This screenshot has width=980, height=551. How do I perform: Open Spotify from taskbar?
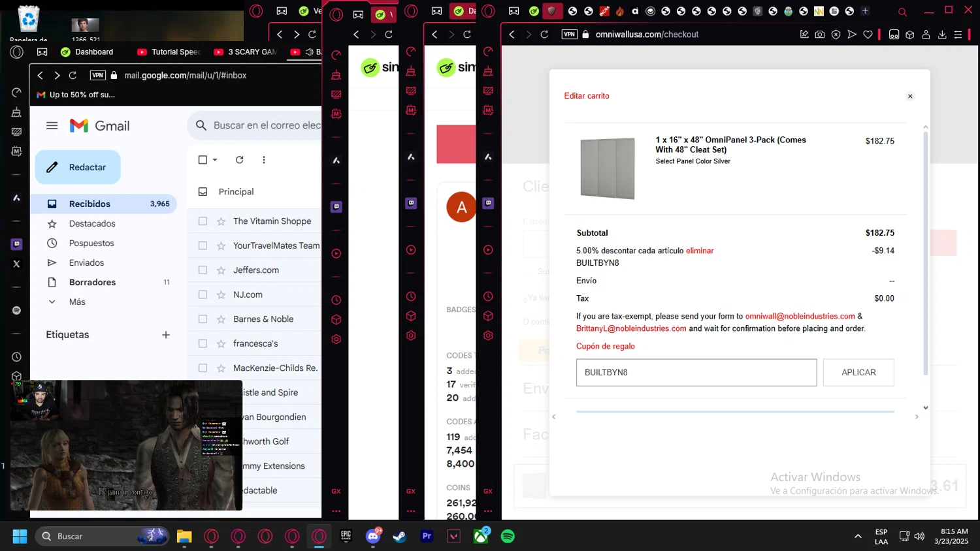point(508,537)
